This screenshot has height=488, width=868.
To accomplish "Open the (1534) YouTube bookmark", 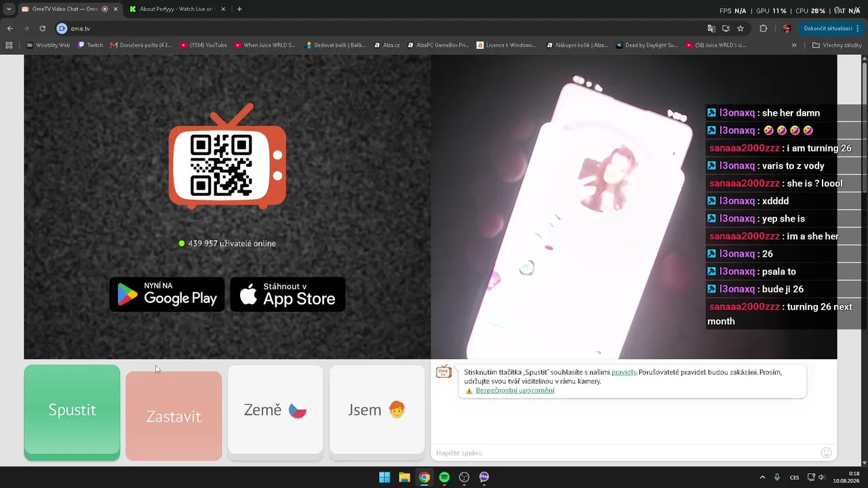I will 203,45.
